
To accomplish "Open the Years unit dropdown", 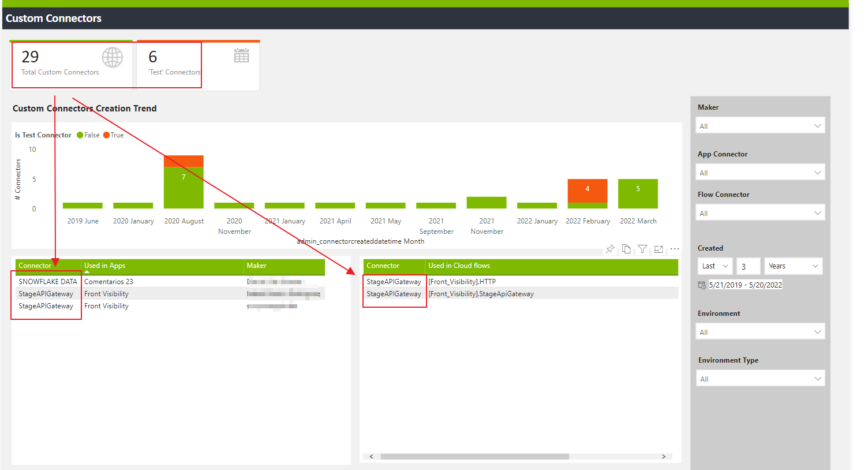I will coord(793,266).
